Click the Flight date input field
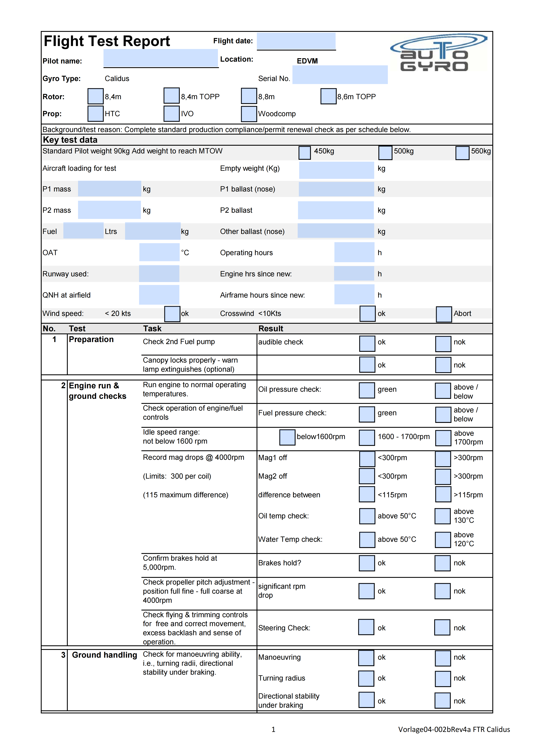 296,41
